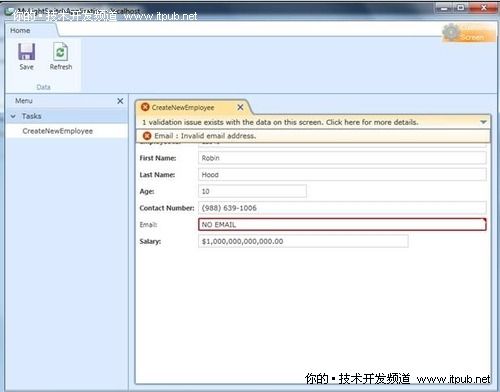
Task: Open CreateNewEmployee in Tasks menu
Action: tap(57, 131)
